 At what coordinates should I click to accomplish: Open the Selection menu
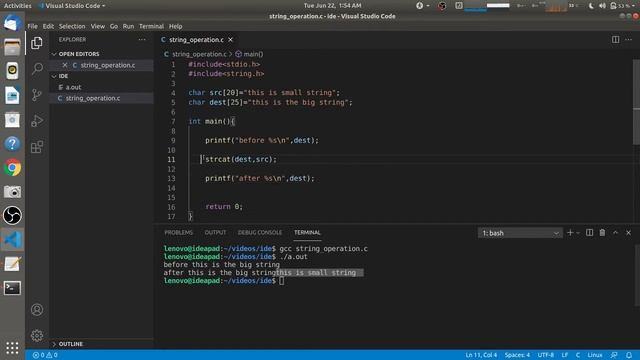(72, 26)
